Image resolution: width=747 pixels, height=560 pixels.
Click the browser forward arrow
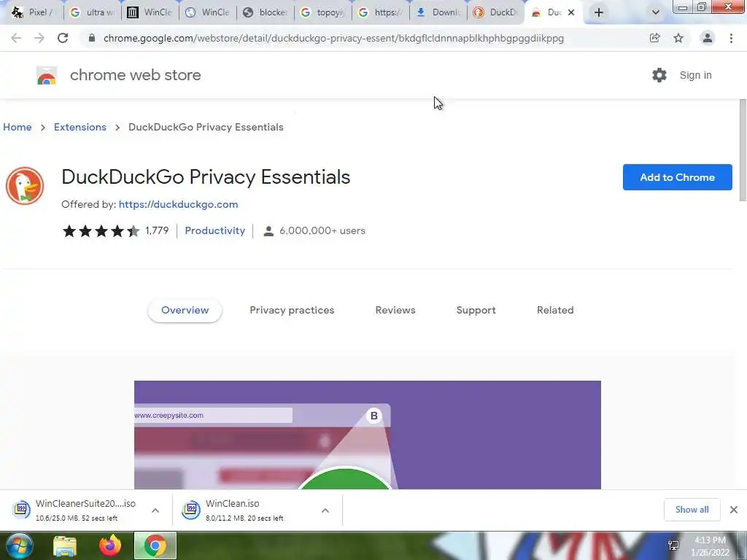pos(39,38)
